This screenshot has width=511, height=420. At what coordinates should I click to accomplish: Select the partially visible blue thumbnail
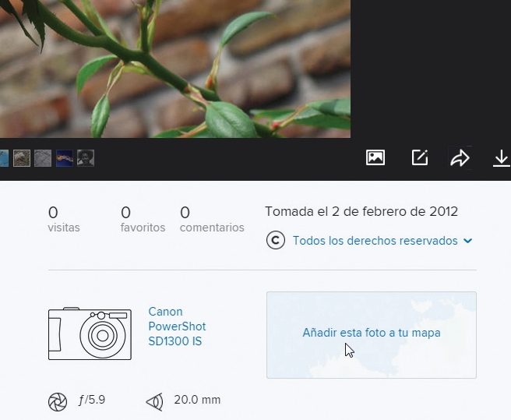(4, 158)
